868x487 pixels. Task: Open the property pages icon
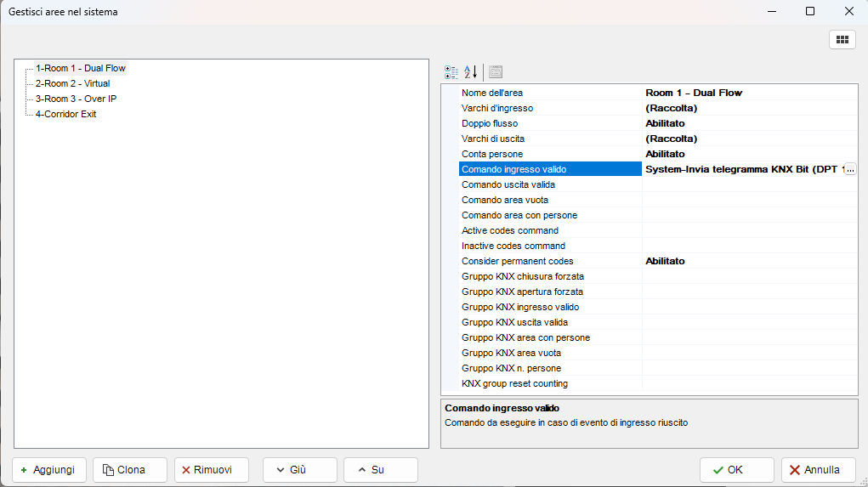(x=496, y=71)
